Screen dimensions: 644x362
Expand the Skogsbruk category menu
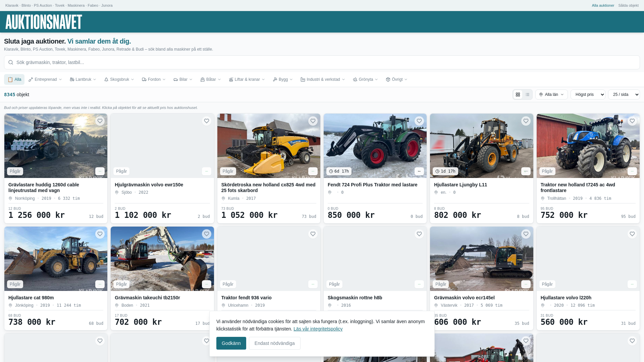(x=119, y=79)
